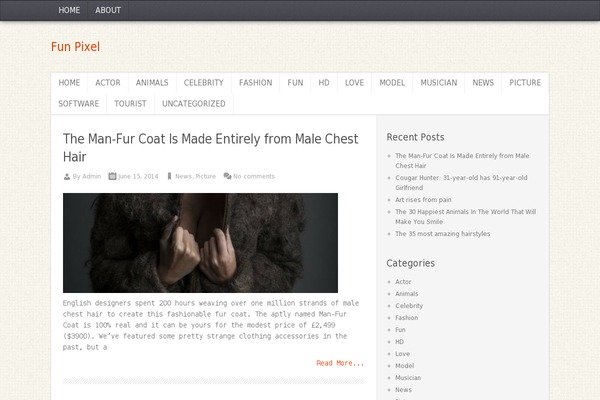Click the Recent Posts sidebar heading
Screen dimensions: 600x400
[415, 137]
